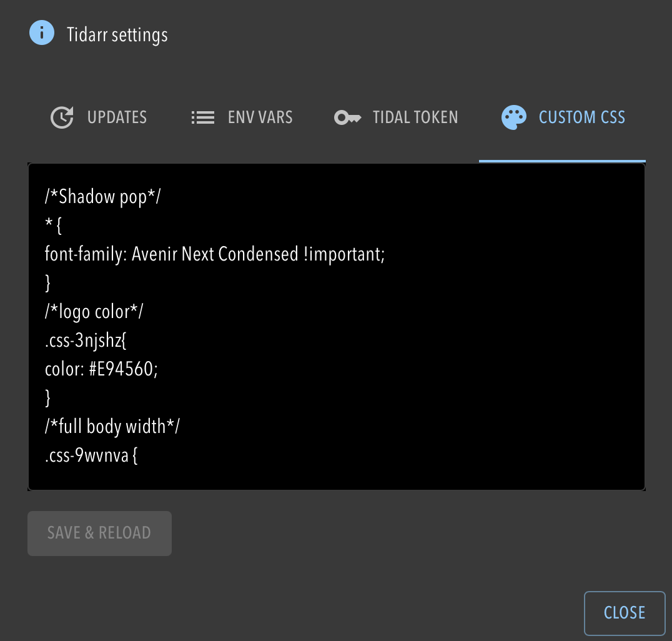Select the CUSTOM CSS tab label
This screenshot has width=672, height=641.
pyautogui.click(x=581, y=117)
